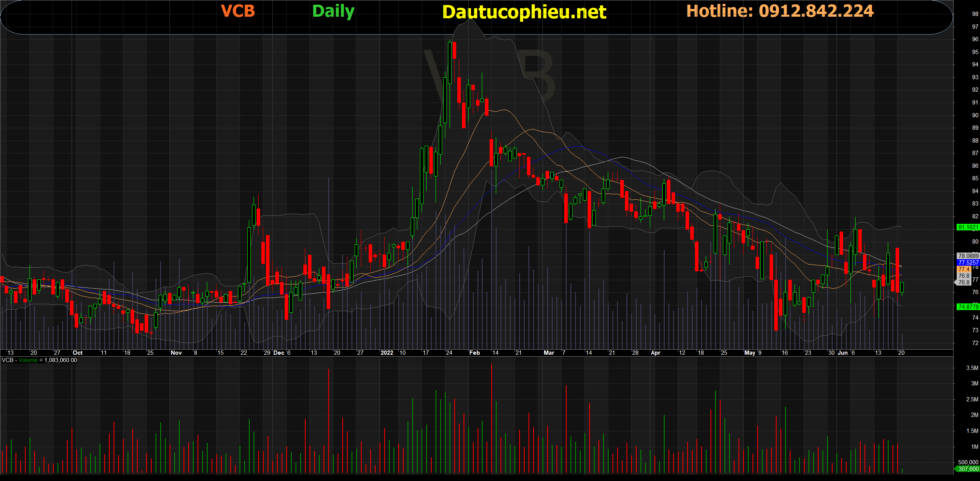Click the 2022 year marker on time axis
This screenshot has height=481, width=980.
coord(387,353)
